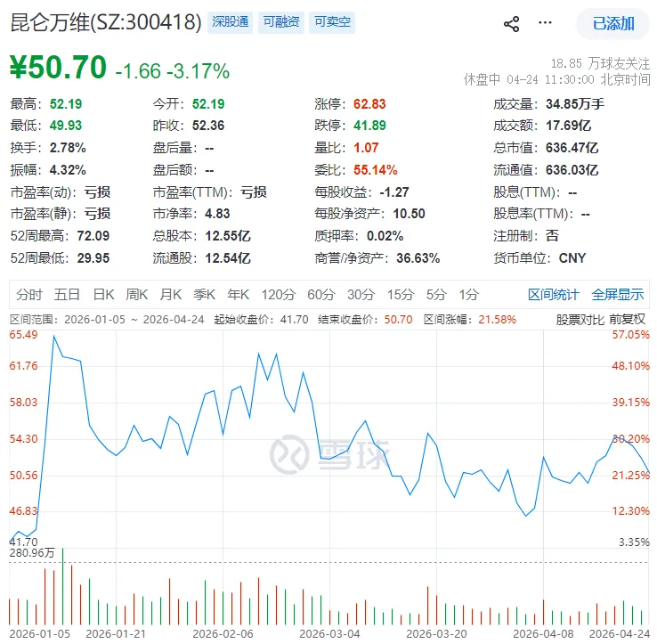Viewport: 657px width, 644px height.
Task: Click the 流通值 value 636.03亿
Action: click(572, 170)
